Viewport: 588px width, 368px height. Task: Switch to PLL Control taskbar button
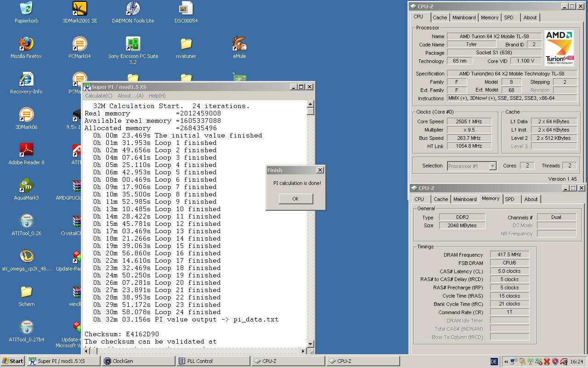click(213, 361)
